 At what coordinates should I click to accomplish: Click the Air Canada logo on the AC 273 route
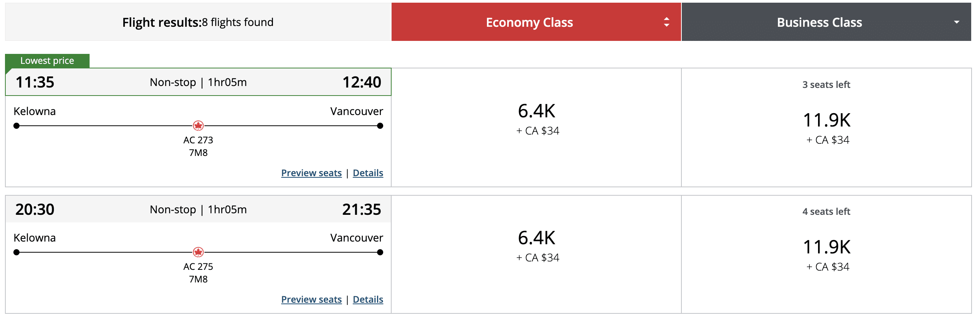(x=198, y=125)
